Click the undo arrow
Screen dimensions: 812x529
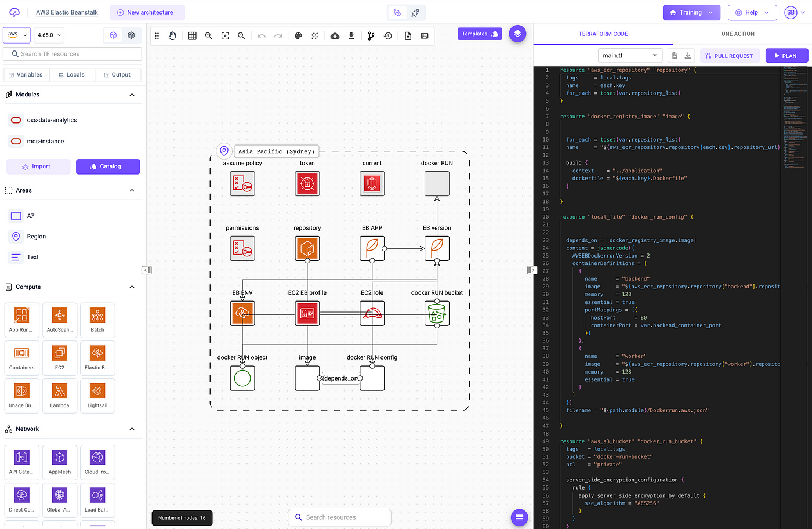tap(262, 36)
